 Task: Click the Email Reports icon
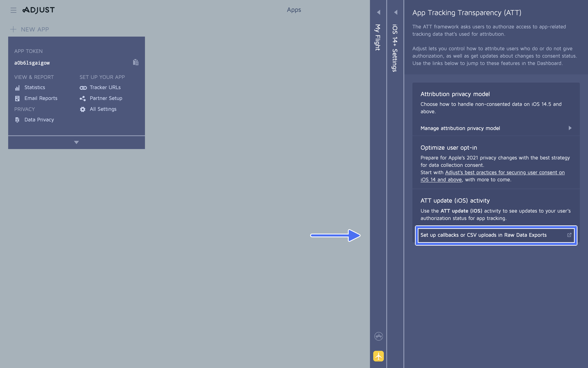point(17,98)
